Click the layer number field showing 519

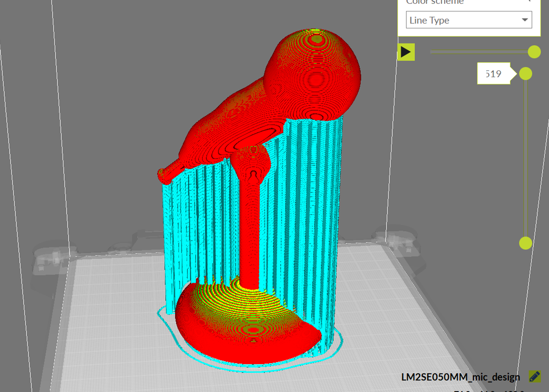[493, 74]
